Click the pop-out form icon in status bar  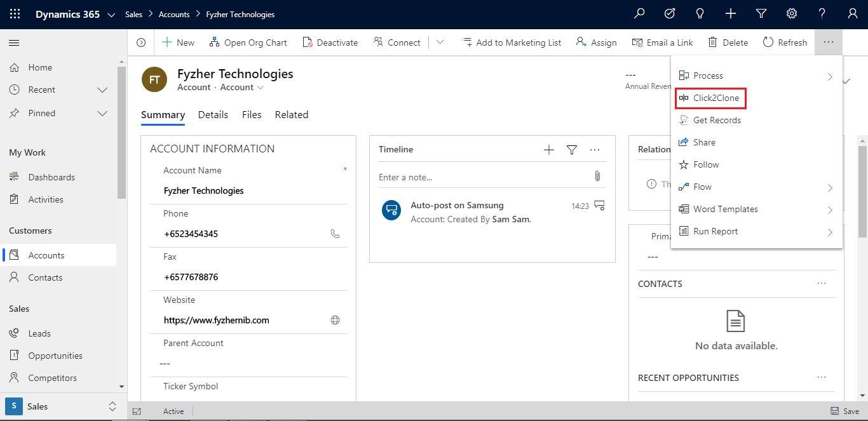tap(137, 411)
